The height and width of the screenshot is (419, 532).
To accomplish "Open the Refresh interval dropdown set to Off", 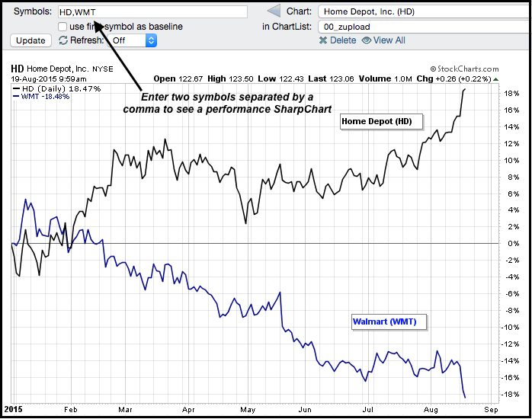I will 133,40.
